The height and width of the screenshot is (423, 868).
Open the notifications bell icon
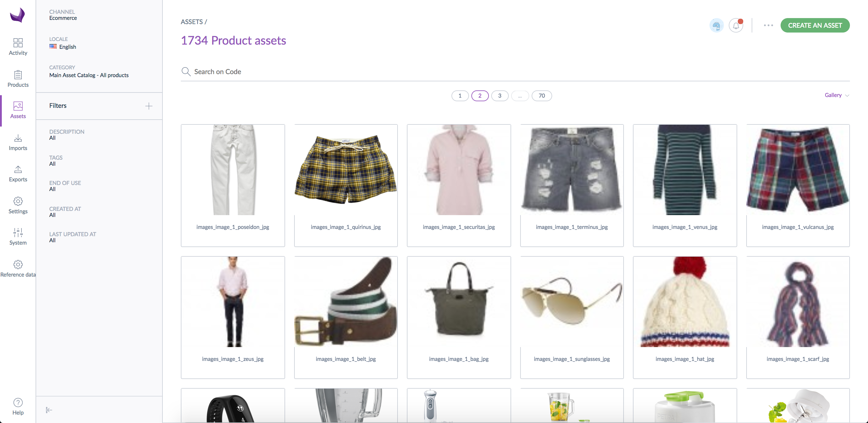[x=736, y=25]
